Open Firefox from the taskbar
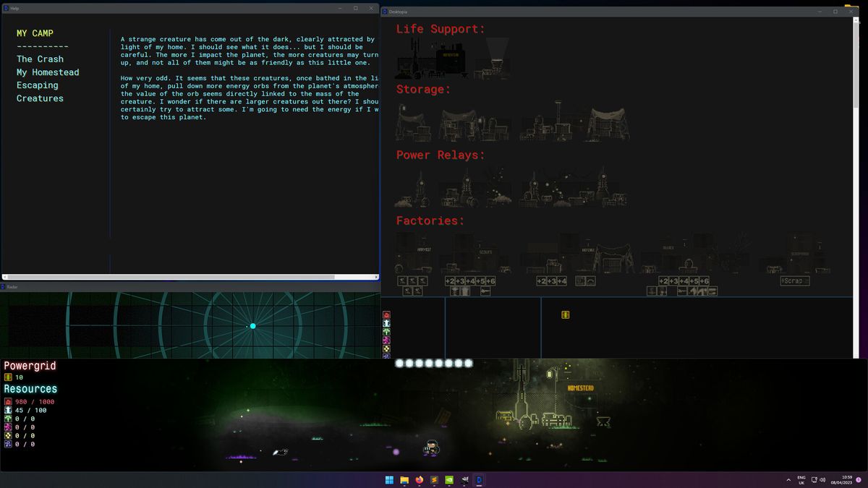Viewport: 868px width, 488px height. [420, 479]
